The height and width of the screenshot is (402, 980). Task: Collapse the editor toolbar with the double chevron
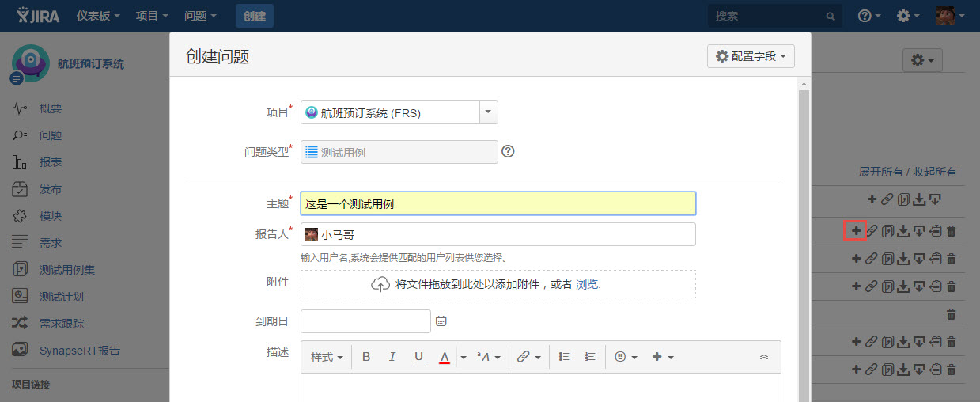(764, 357)
